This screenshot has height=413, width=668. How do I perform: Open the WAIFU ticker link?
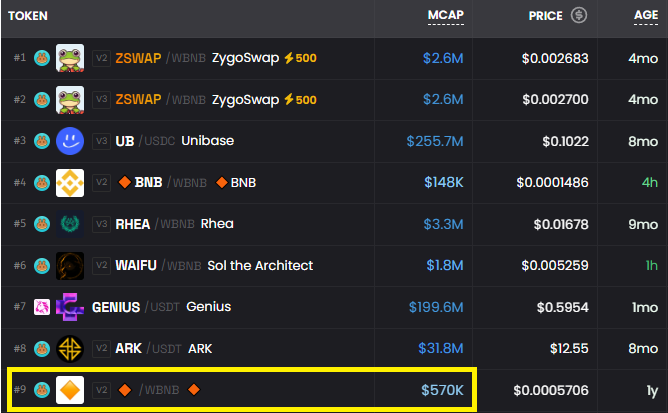136,266
